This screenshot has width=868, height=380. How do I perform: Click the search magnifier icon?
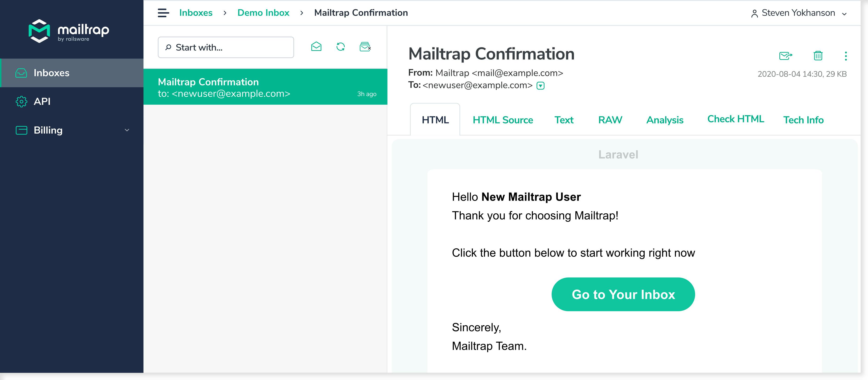pos(168,47)
